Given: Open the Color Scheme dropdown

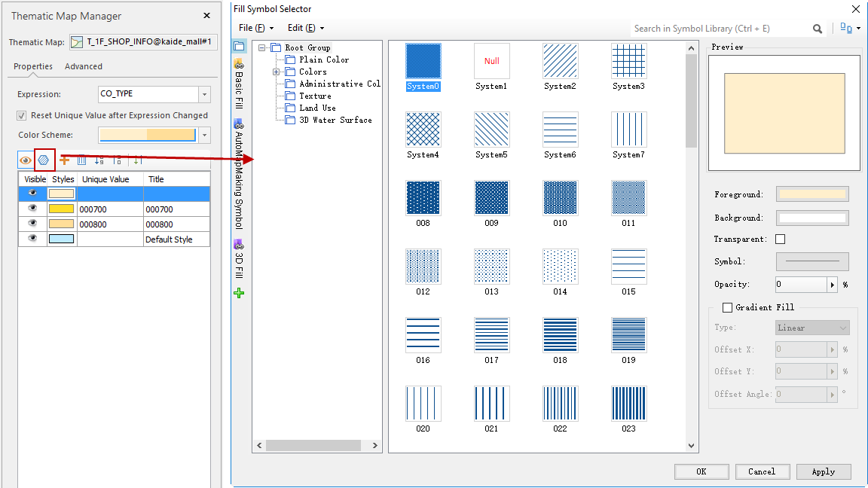Looking at the screenshot, I should click(x=204, y=136).
